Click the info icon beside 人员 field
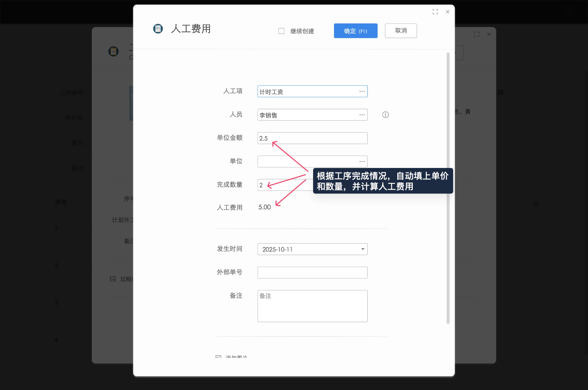This screenshot has width=588, height=390. 385,115
